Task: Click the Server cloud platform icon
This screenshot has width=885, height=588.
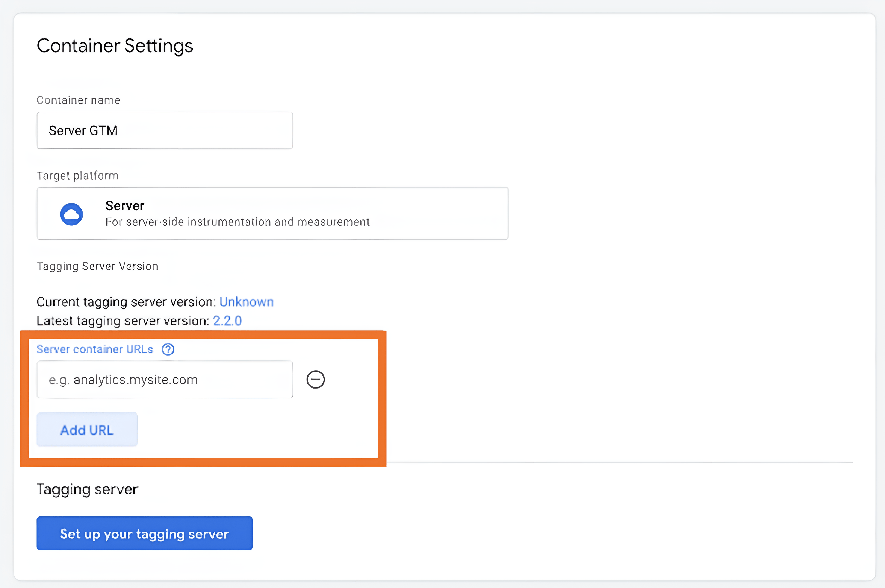Action: 71,214
